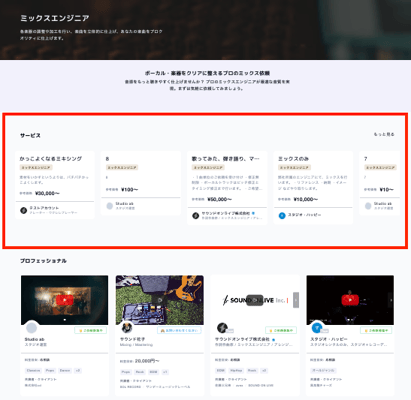Viewport: 411px width, 400px height.
Task: Play the SOUND ON LIVE Inc. video
Action: pos(255,300)
